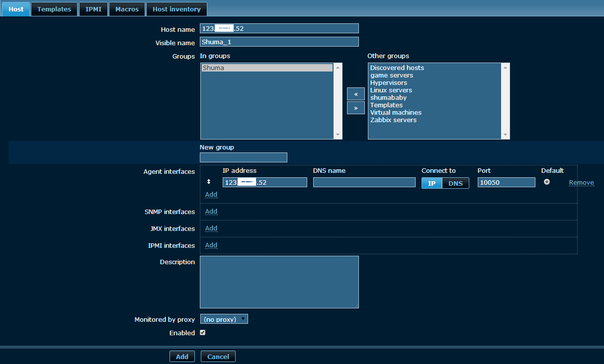
Task: Click the move-left « groups button
Action: [355, 94]
